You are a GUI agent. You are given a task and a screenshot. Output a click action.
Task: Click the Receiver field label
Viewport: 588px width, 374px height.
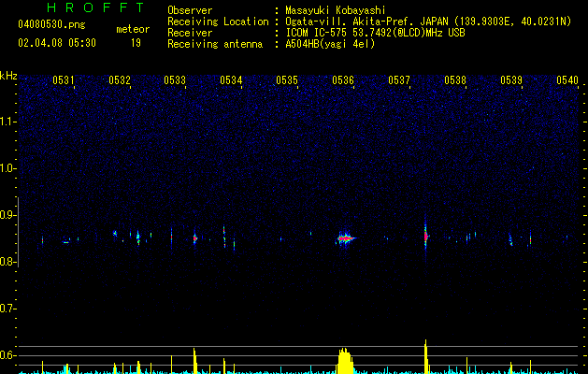[190, 33]
